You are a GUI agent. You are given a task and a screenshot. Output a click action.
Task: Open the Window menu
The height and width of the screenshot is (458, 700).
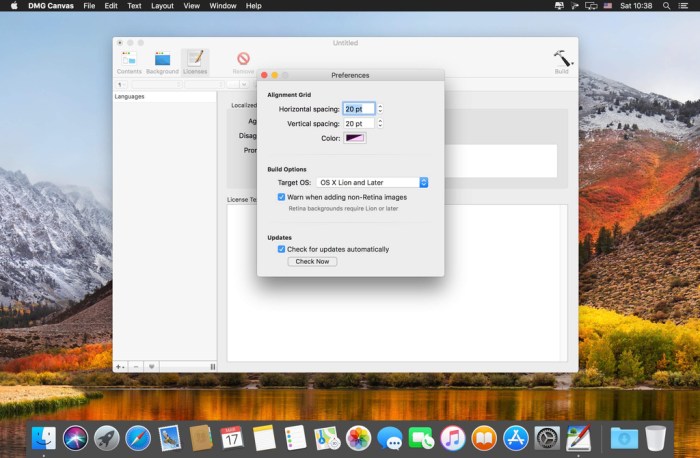coord(224,6)
